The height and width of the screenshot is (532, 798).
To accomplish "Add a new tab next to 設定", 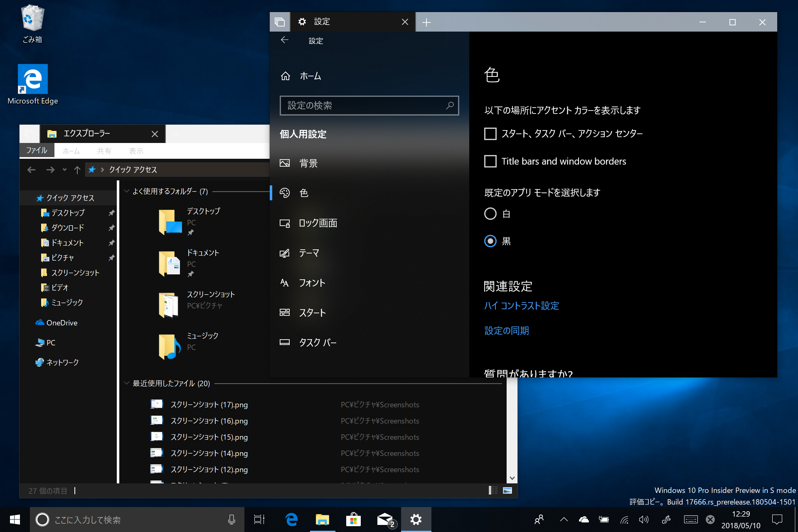I will (x=426, y=22).
